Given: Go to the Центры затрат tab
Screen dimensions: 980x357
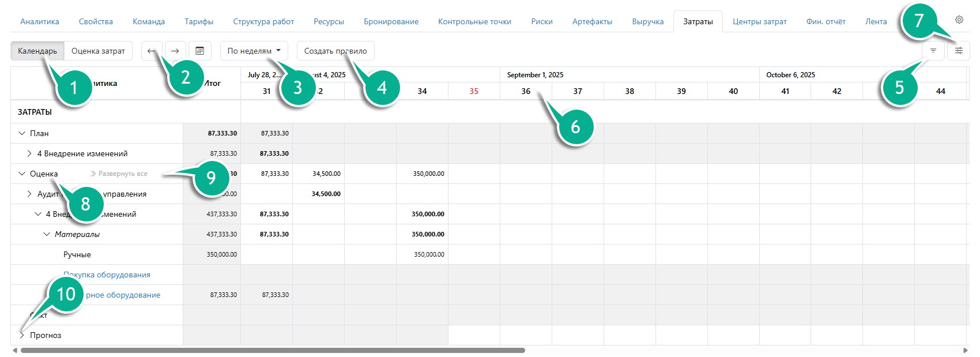Looking at the screenshot, I should (x=759, y=21).
